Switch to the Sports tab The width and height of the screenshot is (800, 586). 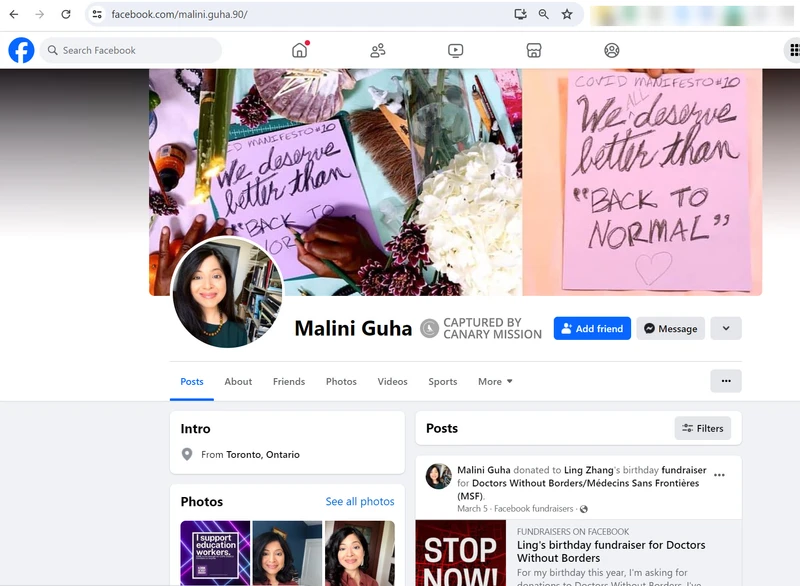pyautogui.click(x=443, y=381)
